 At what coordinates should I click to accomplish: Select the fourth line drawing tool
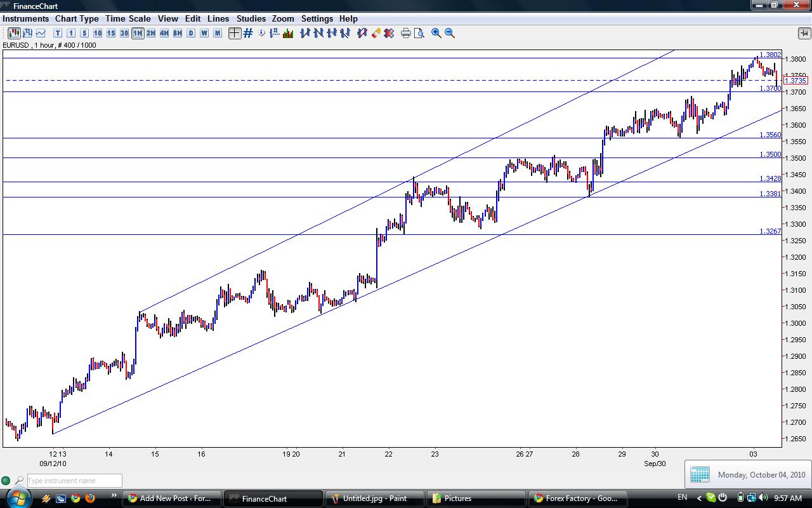[345, 33]
